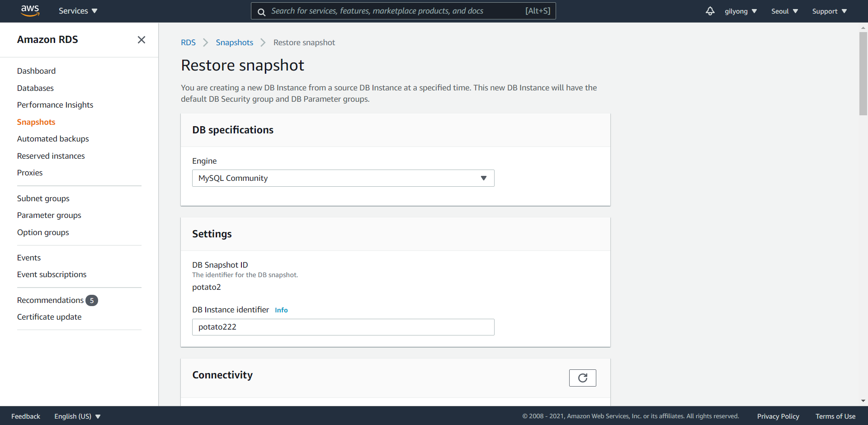
Task: Open the Services dropdown menu
Action: tap(78, 11)
